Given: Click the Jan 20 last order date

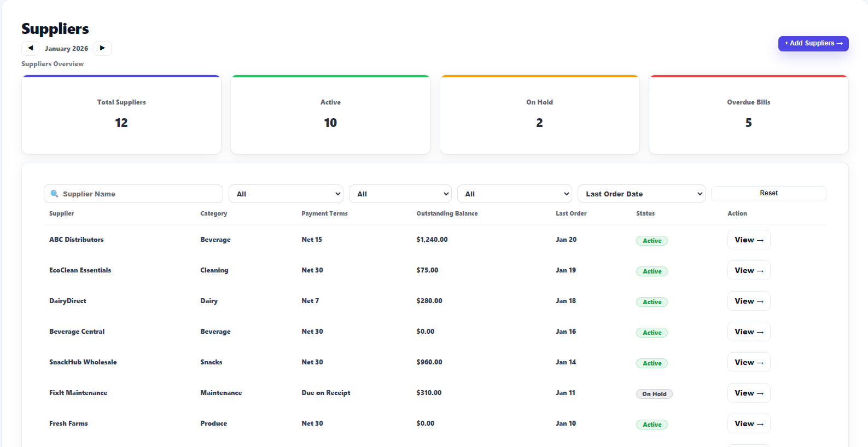Looking at the screenshot, I should click(566, 240).
